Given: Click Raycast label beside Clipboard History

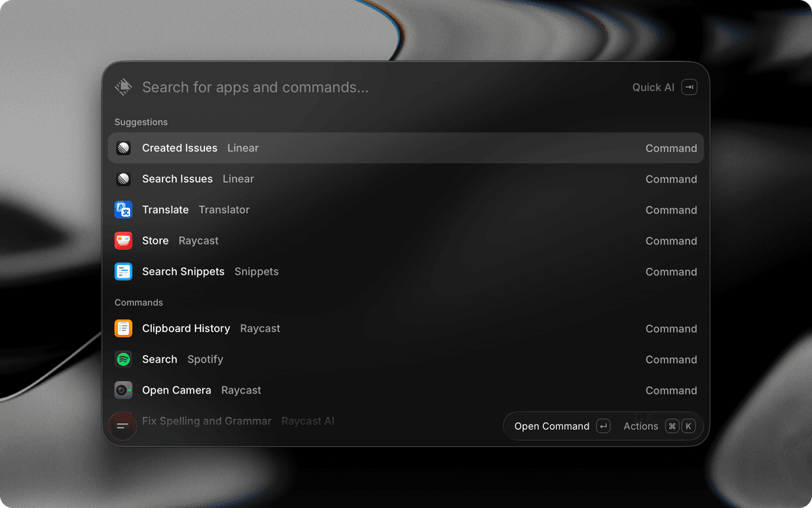Looking at the screenshot, I should click(260, 329).
